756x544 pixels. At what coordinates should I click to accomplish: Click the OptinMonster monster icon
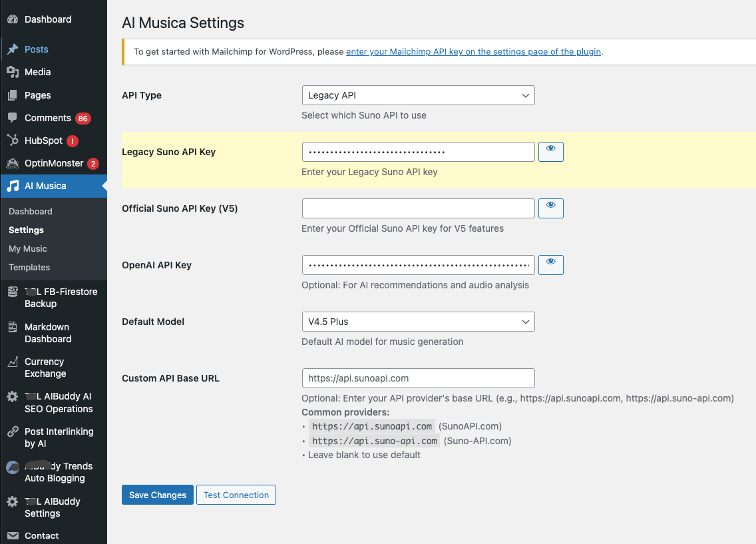13,163
